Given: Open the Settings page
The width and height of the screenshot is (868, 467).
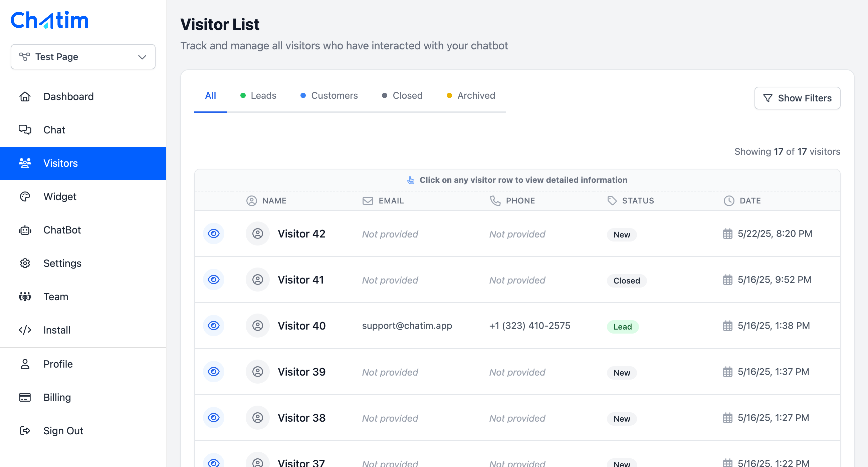Looking at the screenshot, I should (62, 263).
